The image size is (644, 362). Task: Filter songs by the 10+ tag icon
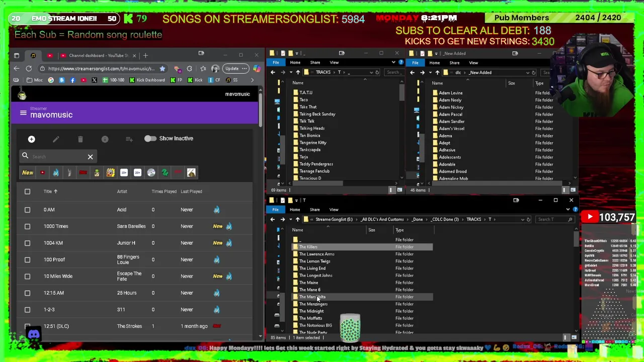pyautogui.click(x=124, y=172)
